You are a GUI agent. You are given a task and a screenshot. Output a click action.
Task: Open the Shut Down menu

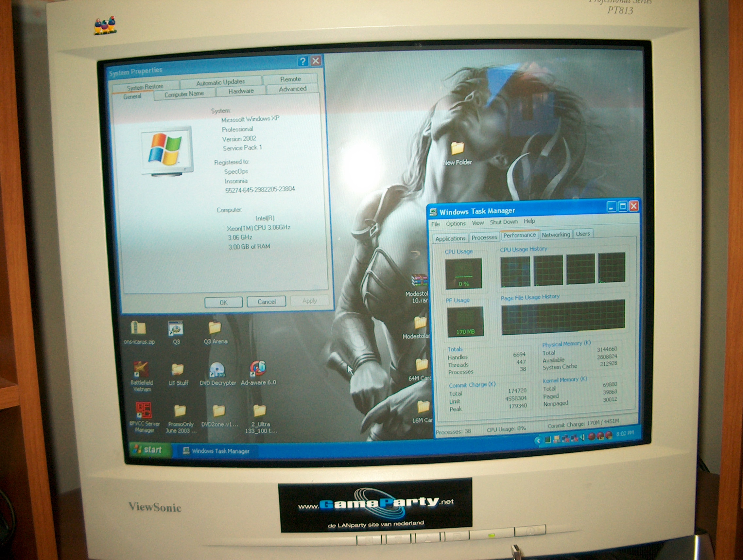(x=504, y=222)
